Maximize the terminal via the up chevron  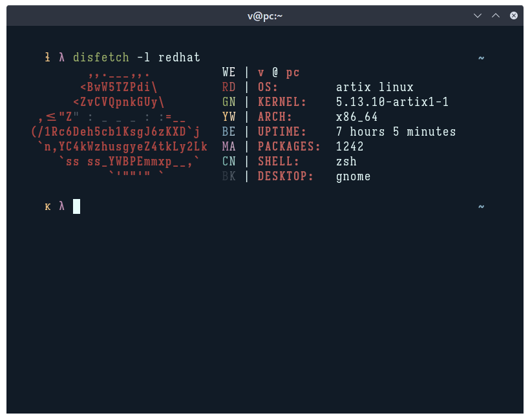[x=494, y=16]
